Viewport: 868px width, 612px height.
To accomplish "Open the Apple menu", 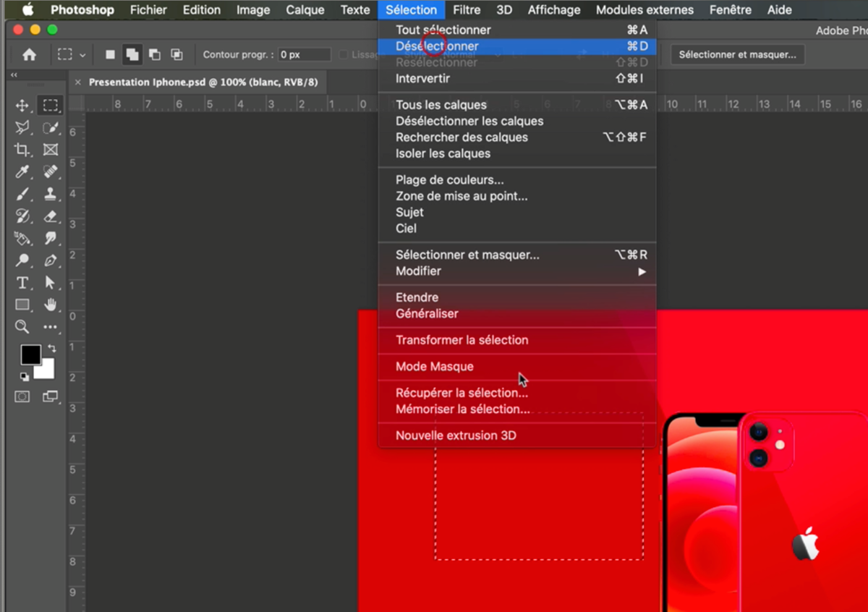I will (x=28, y=10).
